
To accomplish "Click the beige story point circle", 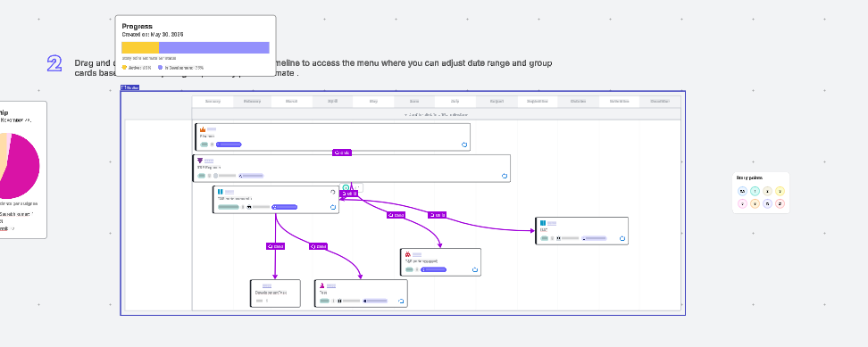I will tap(767, 191).
